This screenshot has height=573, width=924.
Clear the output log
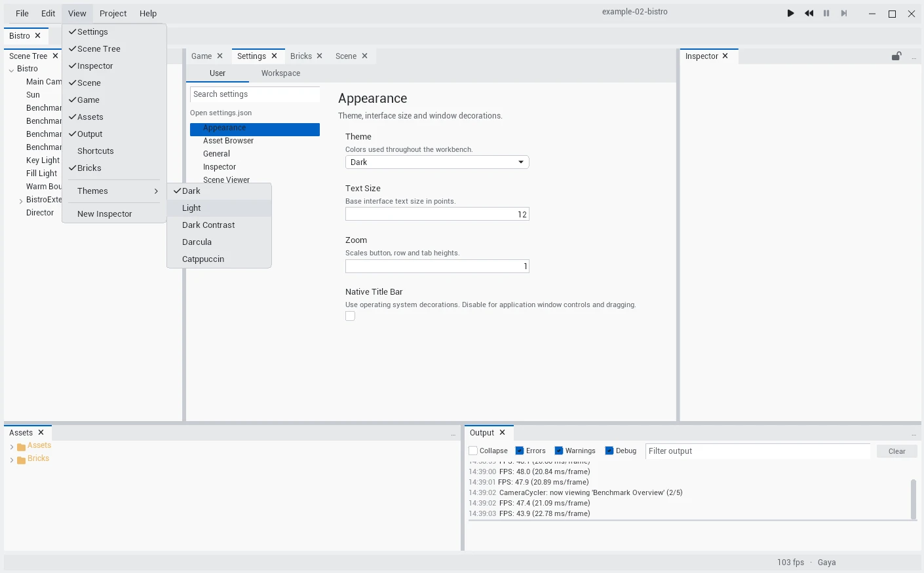click(x=896, y=451)
